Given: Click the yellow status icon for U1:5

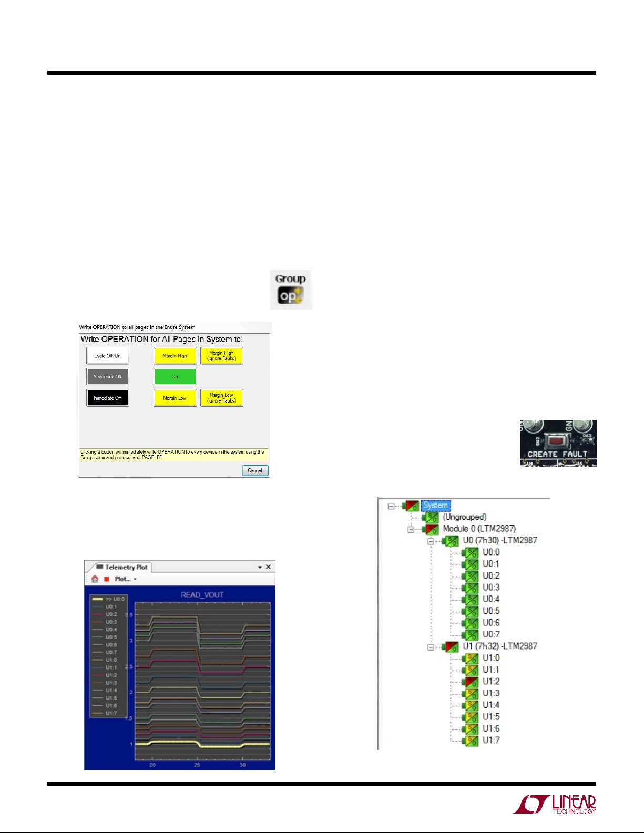Looking at the screenshot, I should (x=471, y=717).
